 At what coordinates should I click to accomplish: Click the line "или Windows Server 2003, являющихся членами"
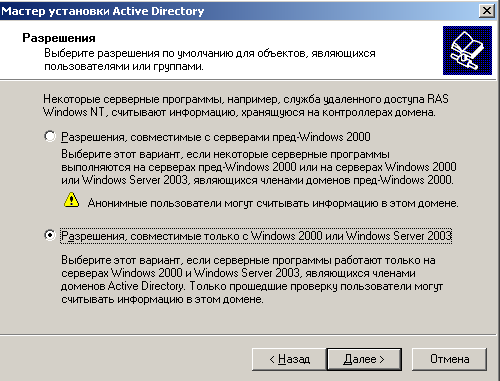point(257,180)
